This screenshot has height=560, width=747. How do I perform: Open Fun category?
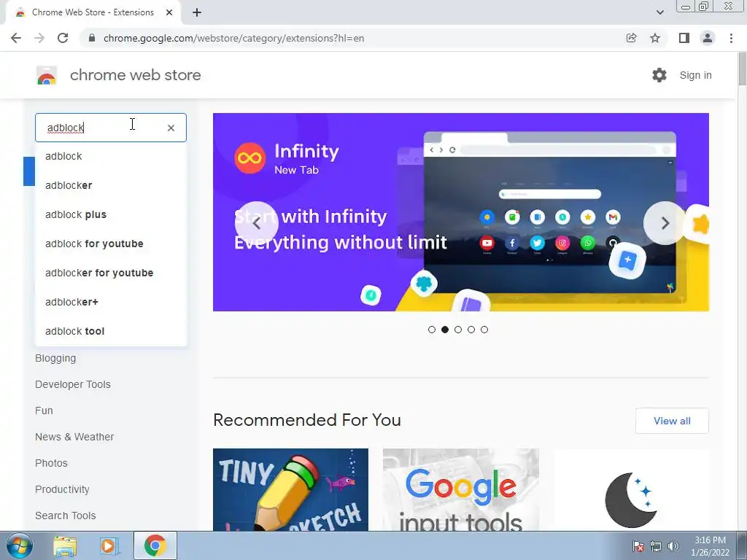(x=44, y=411)
